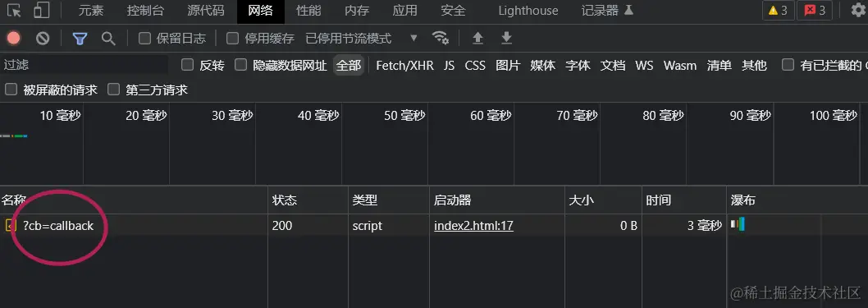The height and width of the screenshot is (308, 868).
Task: Click the import HAR upload arrow icon
Action: (x=477, y=39)
